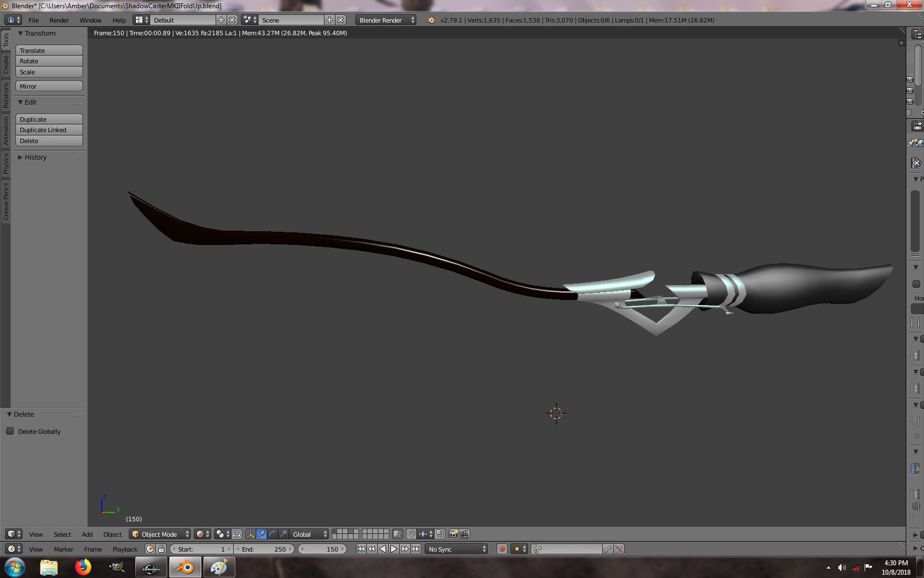924x578 pixels.
Task: Click the Delete button in Edit panel
Action: [x=49, y=141]
